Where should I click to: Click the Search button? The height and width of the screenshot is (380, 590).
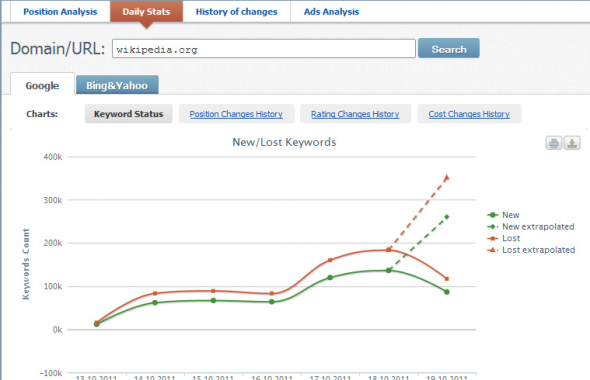tap(449, 49)
